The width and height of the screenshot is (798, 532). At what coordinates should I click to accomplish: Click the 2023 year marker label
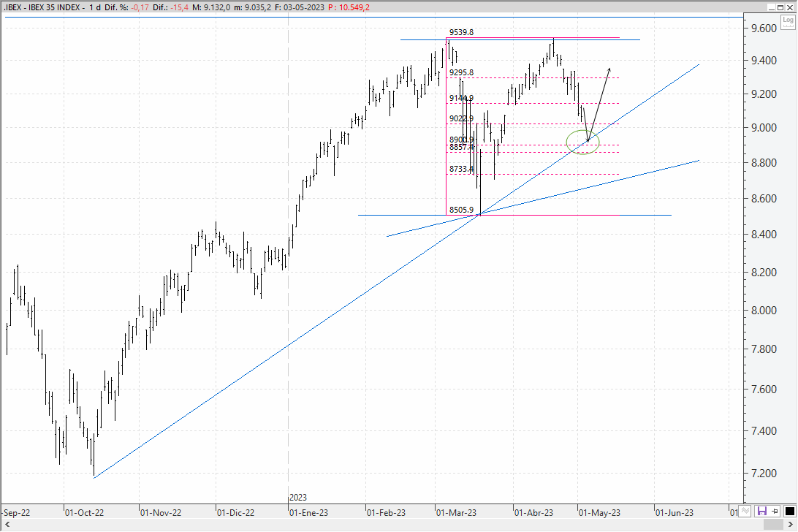pyautogui.click(x=298, y=498)
